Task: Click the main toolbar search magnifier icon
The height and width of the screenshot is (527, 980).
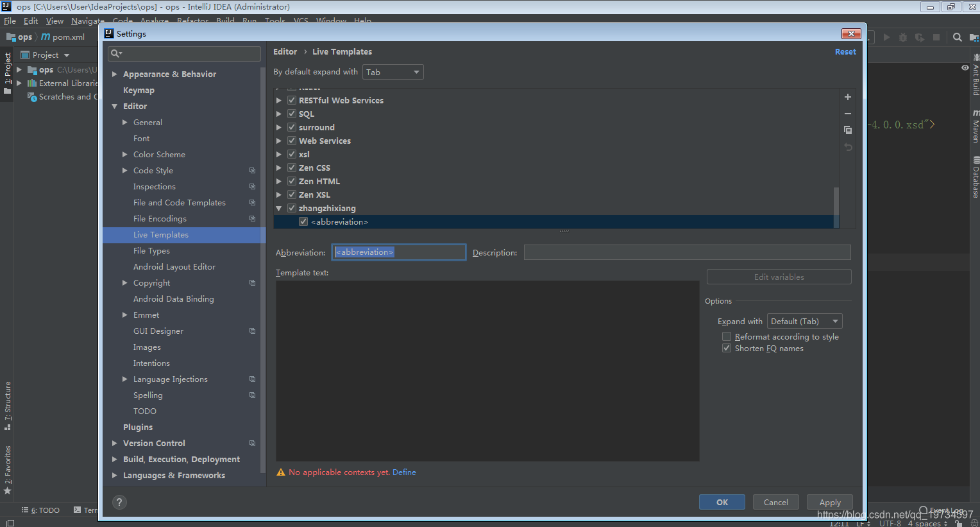Action: click(957, 37)
